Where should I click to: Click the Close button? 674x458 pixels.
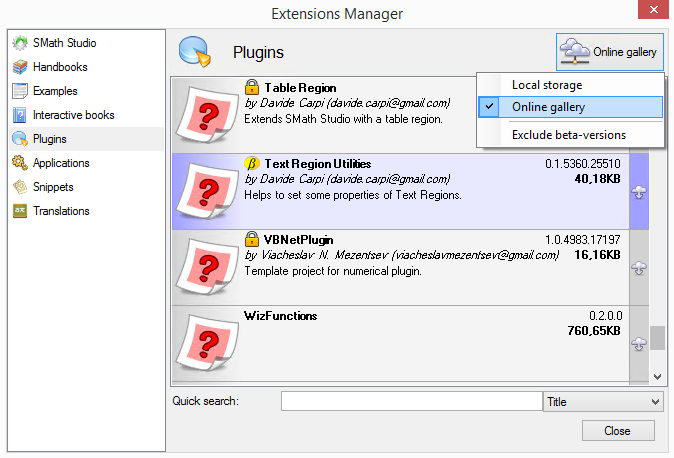(x=617, y=431)
